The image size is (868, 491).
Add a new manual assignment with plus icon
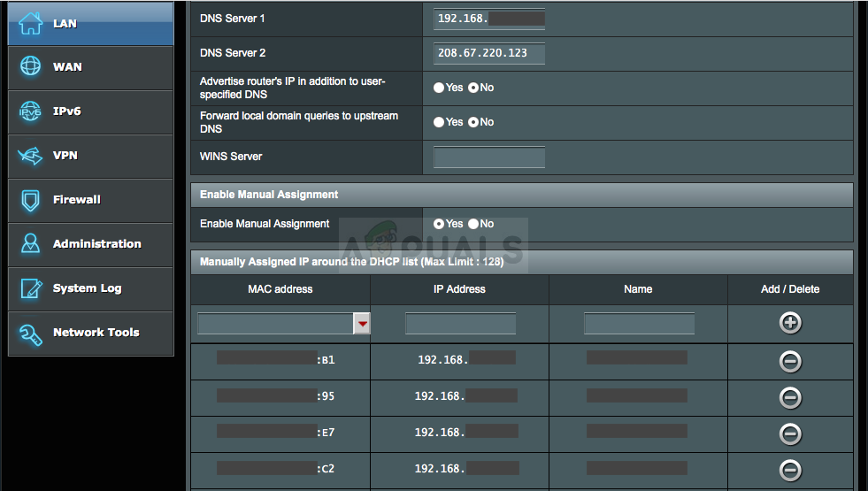(x=790, y=323)
